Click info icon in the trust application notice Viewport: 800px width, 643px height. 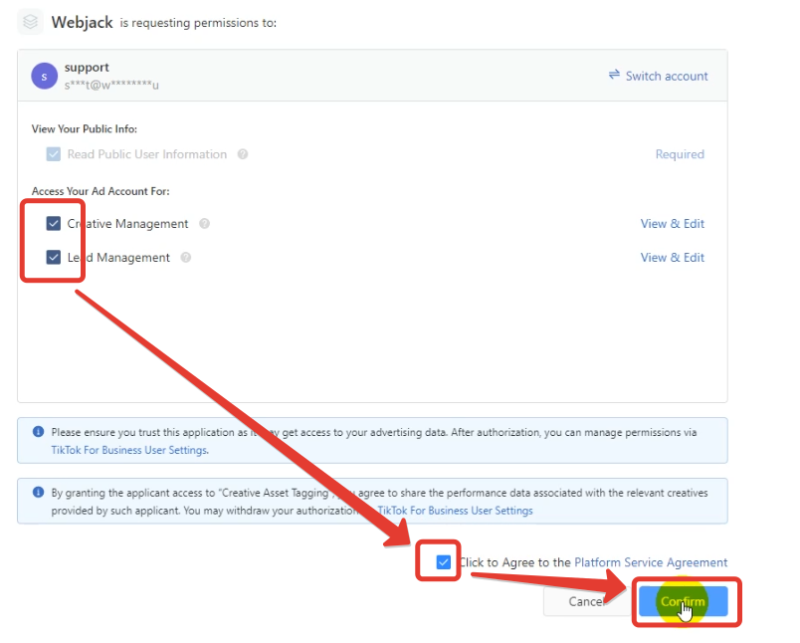pyautogui.click(x=38, y=432)
